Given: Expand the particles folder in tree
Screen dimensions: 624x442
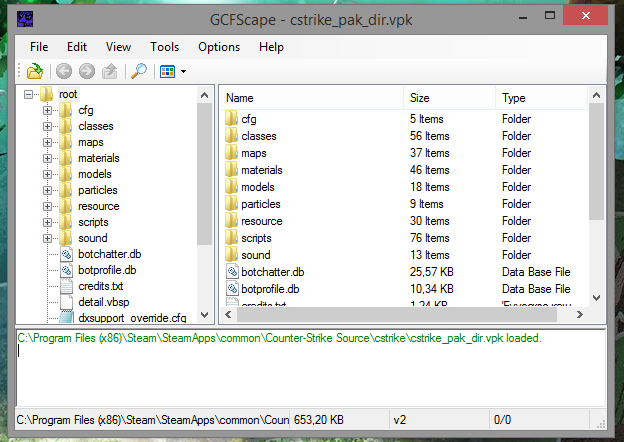Looking at the screenshot, I should [47, 190].
